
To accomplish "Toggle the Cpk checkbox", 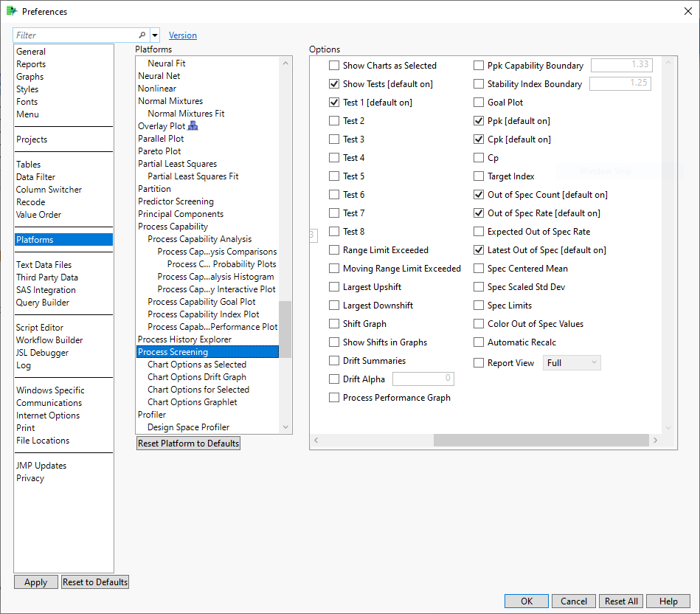I will [x=479, y=139].
